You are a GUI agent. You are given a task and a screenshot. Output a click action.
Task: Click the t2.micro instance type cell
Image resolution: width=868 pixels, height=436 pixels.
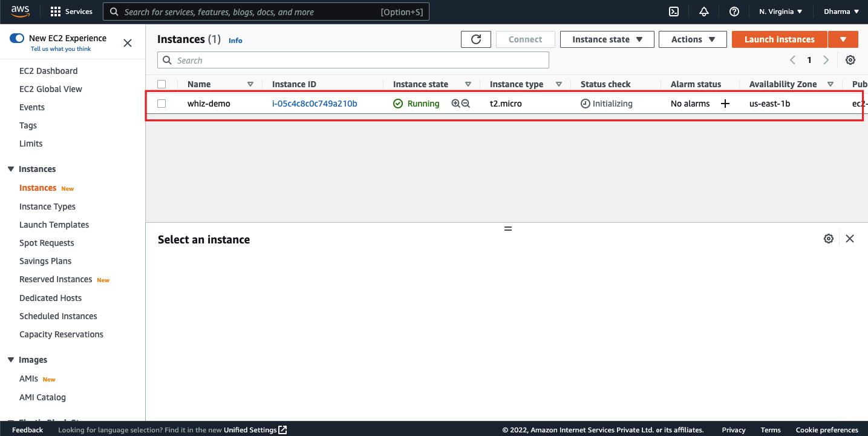[506, 104]
